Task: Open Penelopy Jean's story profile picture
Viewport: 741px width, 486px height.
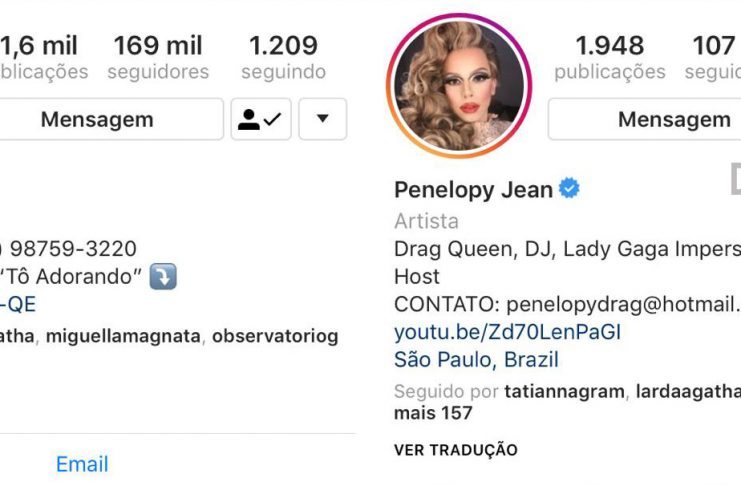Action: coord(459,86)
